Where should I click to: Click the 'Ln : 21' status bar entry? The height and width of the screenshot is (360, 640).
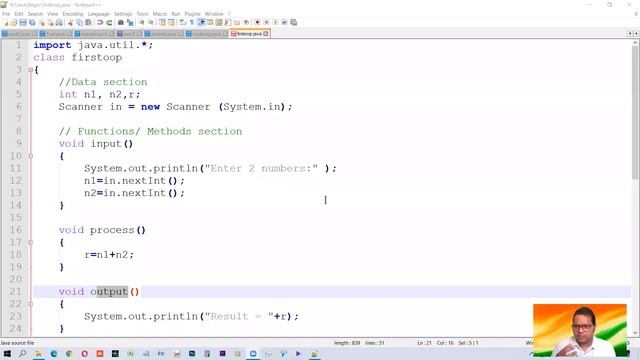point(424,343)
